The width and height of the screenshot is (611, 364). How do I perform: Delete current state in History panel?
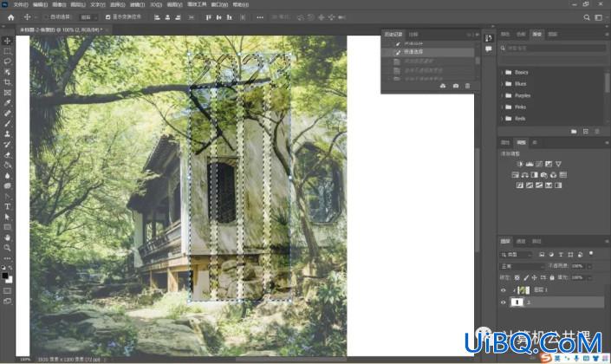(468, 86)
